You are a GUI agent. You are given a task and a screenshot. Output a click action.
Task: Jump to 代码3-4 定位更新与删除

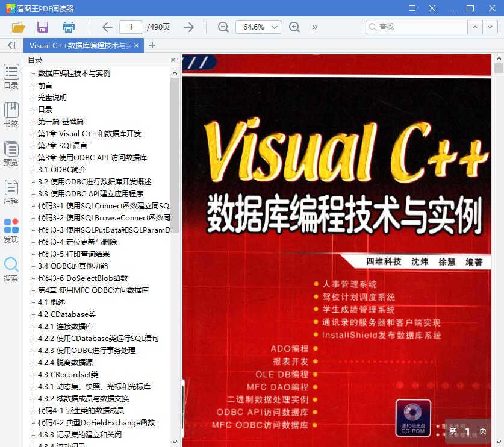(x=78, y=242)
